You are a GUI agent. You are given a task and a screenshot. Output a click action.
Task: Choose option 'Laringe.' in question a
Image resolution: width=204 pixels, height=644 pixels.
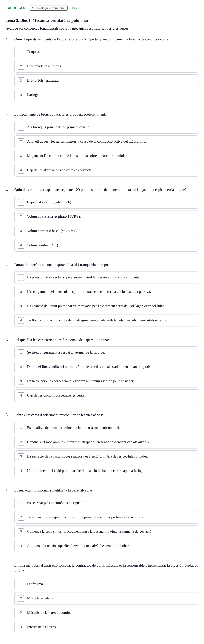click(106, 95)
